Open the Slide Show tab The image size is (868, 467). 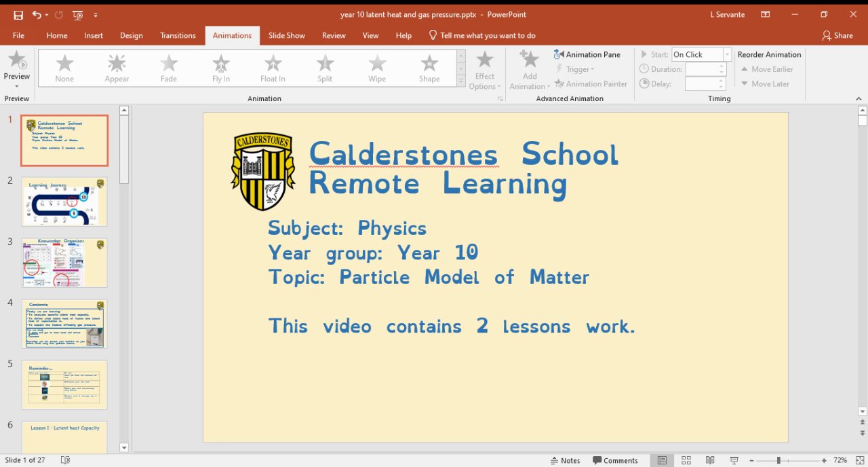(286, 35)
